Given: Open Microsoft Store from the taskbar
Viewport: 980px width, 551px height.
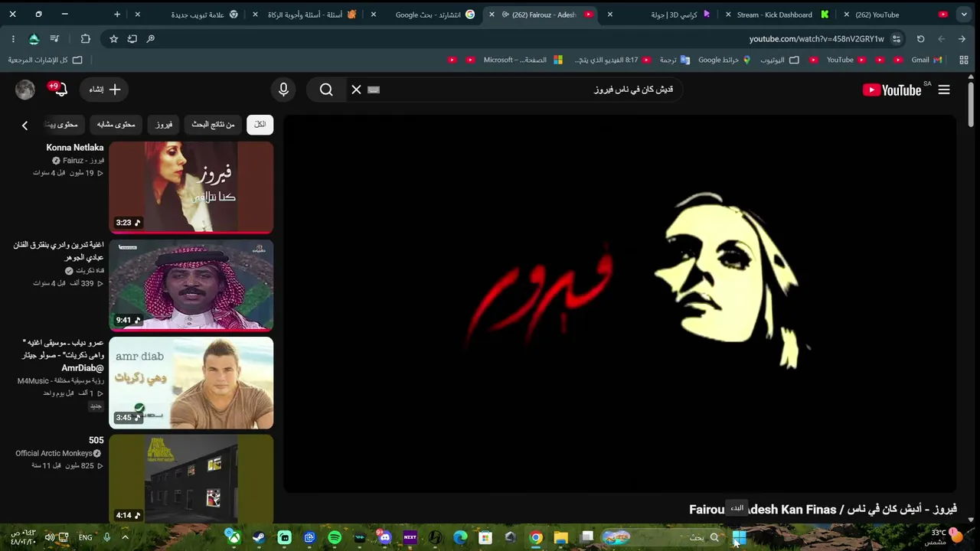Looking at the screenshot, I should [x=485, y=537].
